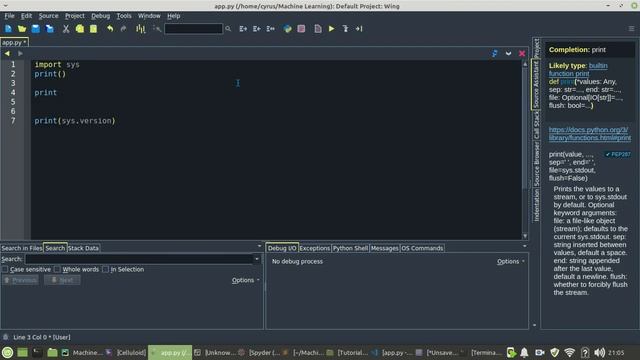This screenshot has width=640, height=360.
Task: Open the debug tools panel menu arrow
Action: coord(524,246)
